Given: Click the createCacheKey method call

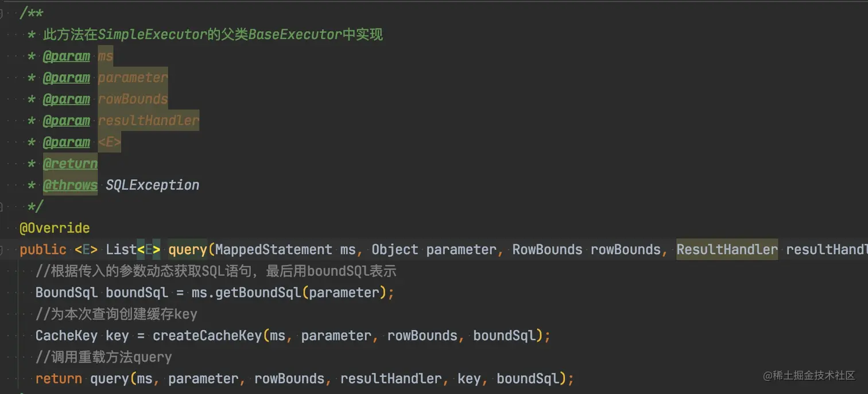Looking at the screenshot, I should coord(207,336).
